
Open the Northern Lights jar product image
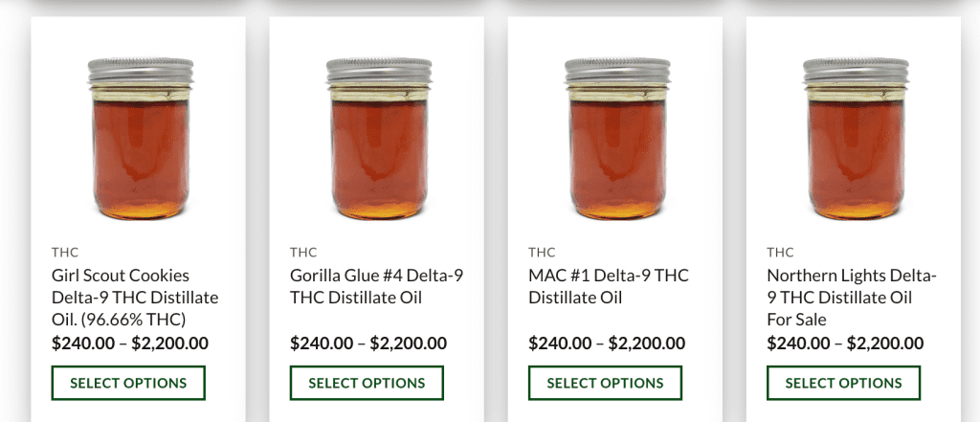coord(856,139)
